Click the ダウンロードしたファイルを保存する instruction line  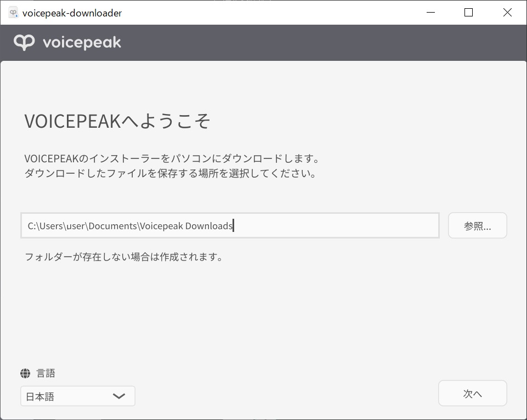point(170,173)
